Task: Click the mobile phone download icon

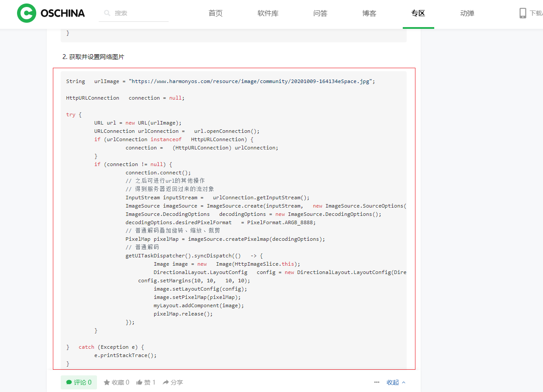Action: (523, 13)
